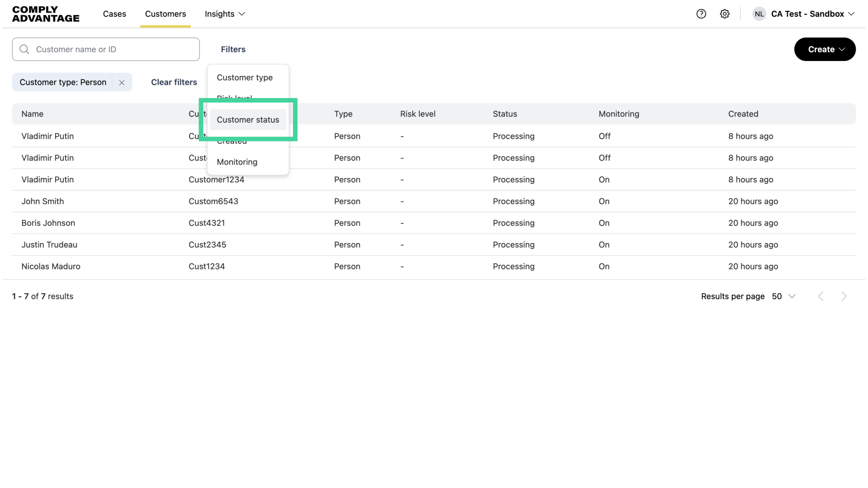Screen dimensions: 868x488
Task: Click the previous page arrow
Action: pyautogui.click(x=821, y=296)
